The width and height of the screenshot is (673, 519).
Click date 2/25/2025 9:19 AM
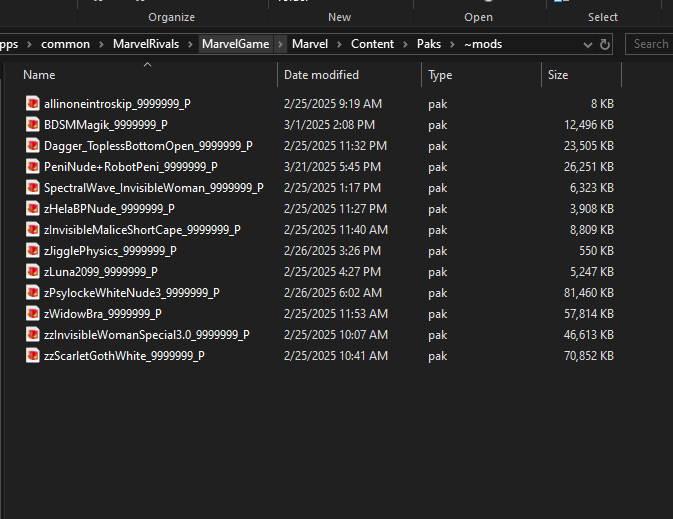pos(333,104)
